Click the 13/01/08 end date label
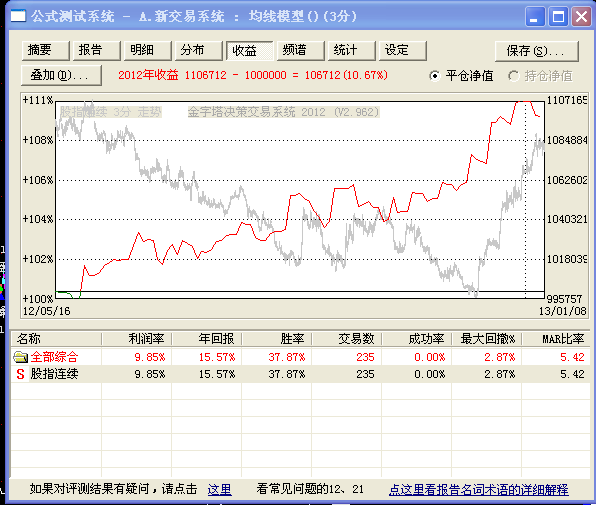 tap(563, 311)
